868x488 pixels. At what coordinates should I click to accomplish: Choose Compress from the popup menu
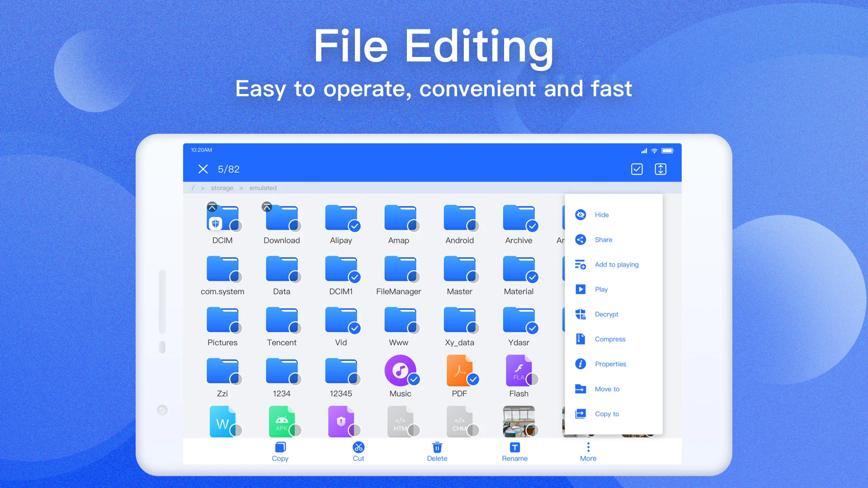click(x=610, y=339)
